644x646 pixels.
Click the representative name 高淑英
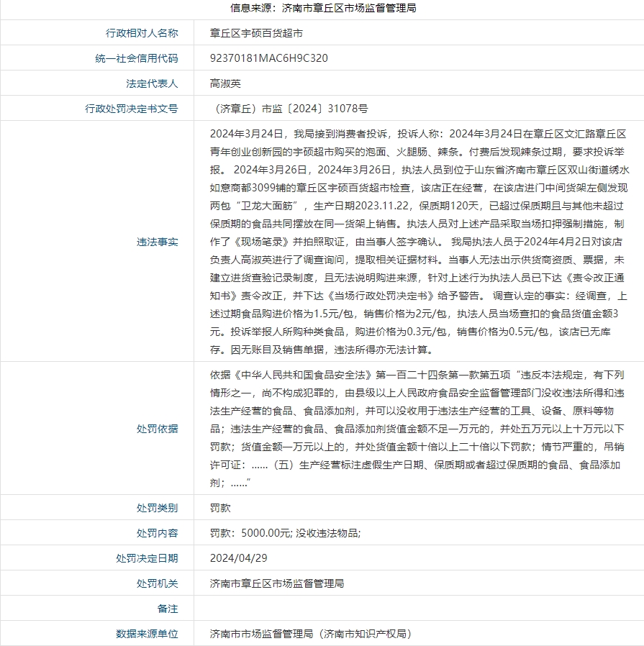point(225,83)
